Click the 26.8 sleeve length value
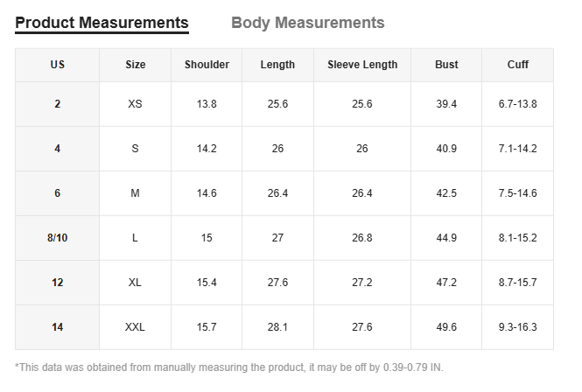The height and width of the screenshot is (392, 582). coord(362,238)
